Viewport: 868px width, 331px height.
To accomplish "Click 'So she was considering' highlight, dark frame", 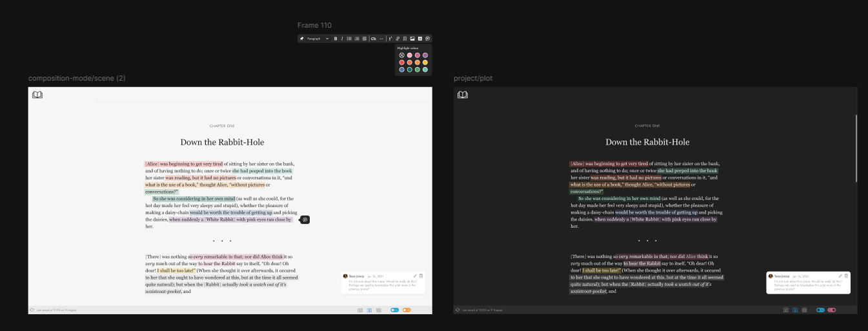I will pyautogui.click(x=619, y=199).
